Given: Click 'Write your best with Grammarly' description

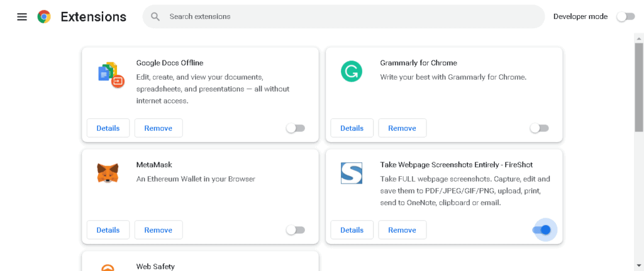Looking at the screenshot, I should (x=453, y=77).
